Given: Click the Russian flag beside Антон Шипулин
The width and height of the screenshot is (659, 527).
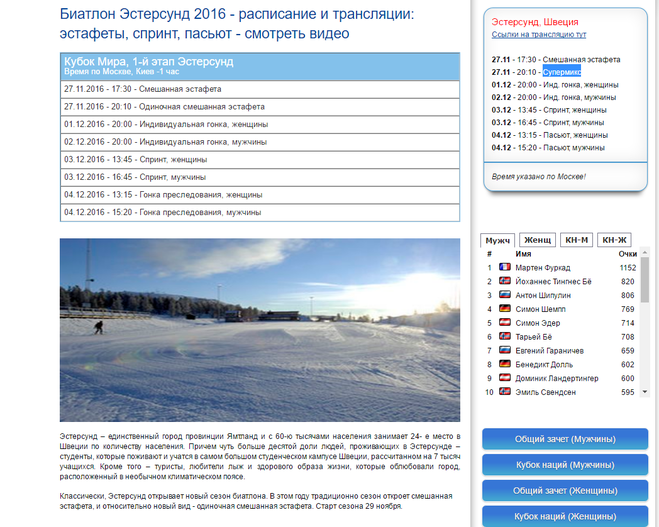Looking at the screenshot, I should (505, 296).
